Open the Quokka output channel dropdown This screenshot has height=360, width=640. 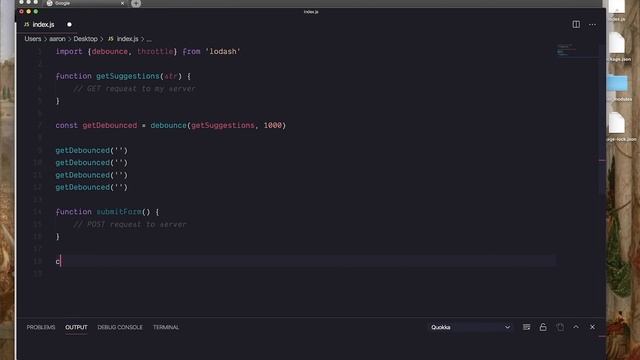pyautogui.click(x=471, y=327)
